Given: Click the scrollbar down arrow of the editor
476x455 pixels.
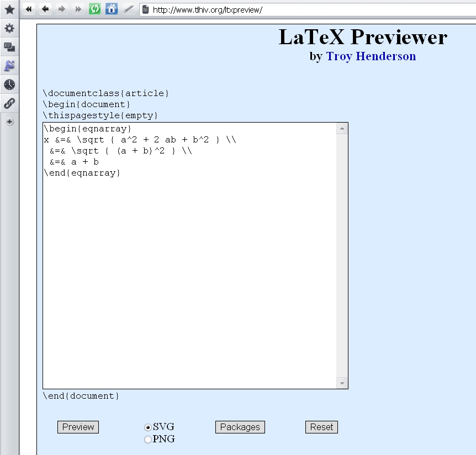Looking at the screenshot, I should pyautogui.click(x=342, y=383).
